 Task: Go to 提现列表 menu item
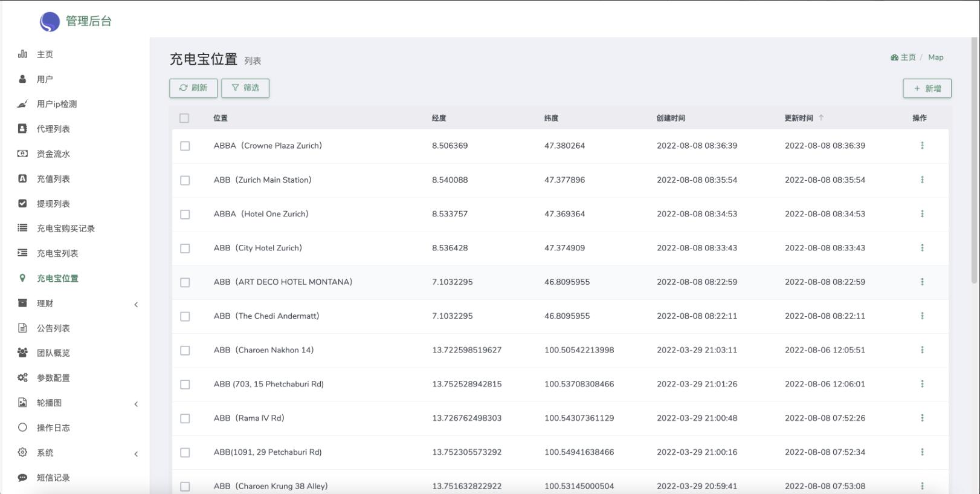coord(53,204)
